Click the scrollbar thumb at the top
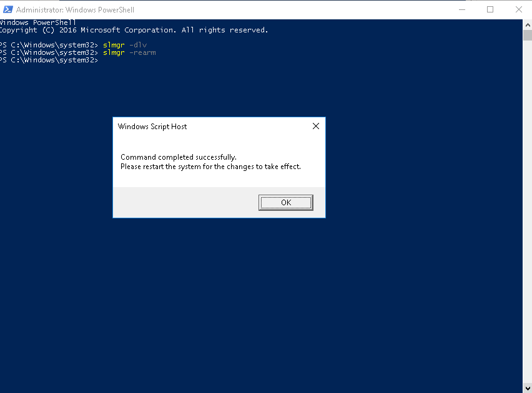Screen dimensions: 532x393 pyautogui.click(x=527, y=34)
